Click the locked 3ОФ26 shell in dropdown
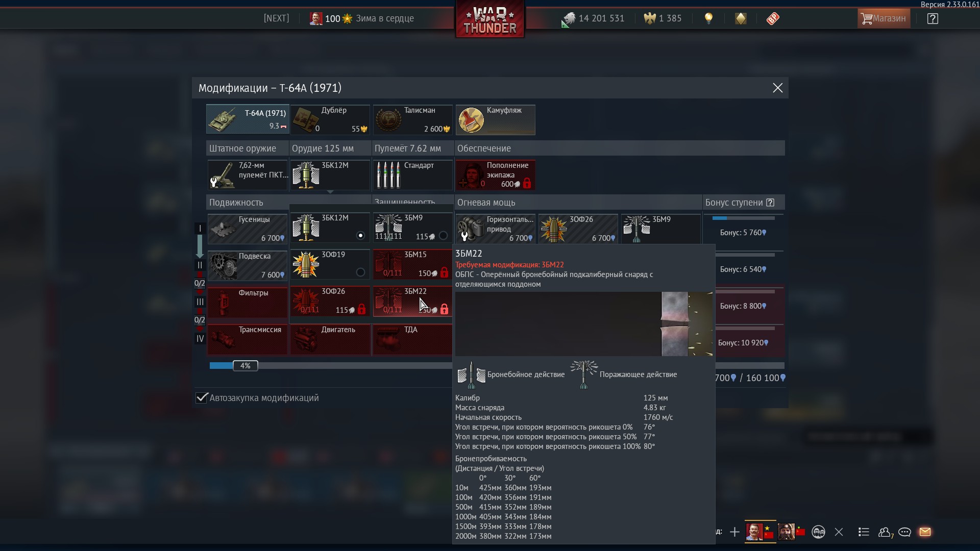Viewport: 980px width, 551px height. click(x=330, y=301)
